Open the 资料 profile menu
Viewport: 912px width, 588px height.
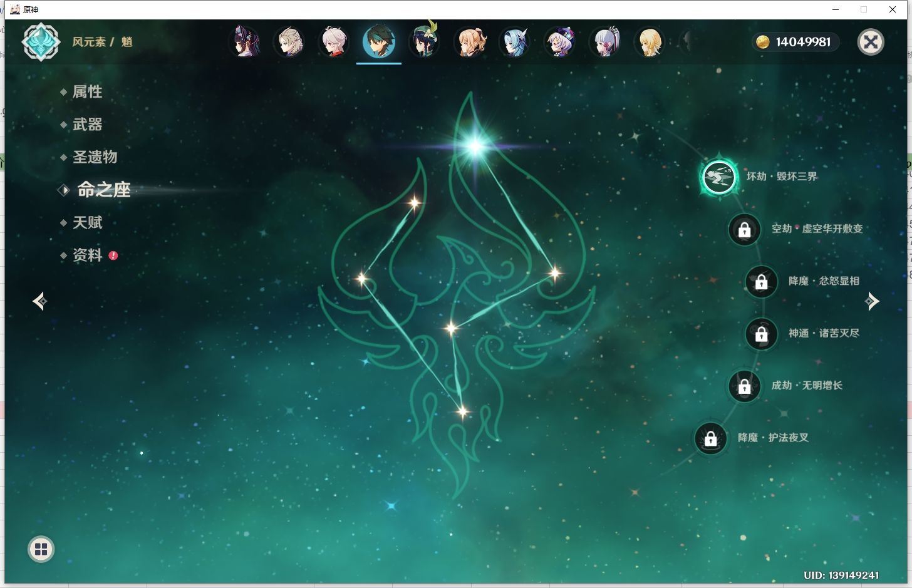(x=87, y=255)
